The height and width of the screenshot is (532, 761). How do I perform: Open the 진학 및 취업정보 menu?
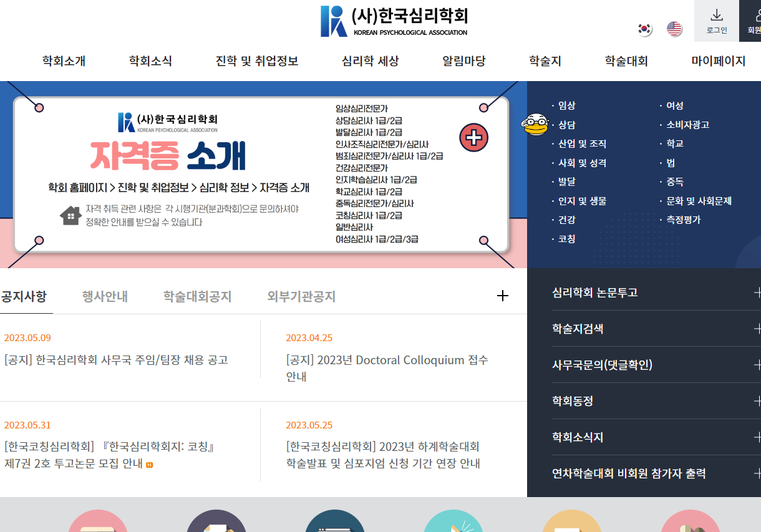pyautogui.click(x=257, y=61)
